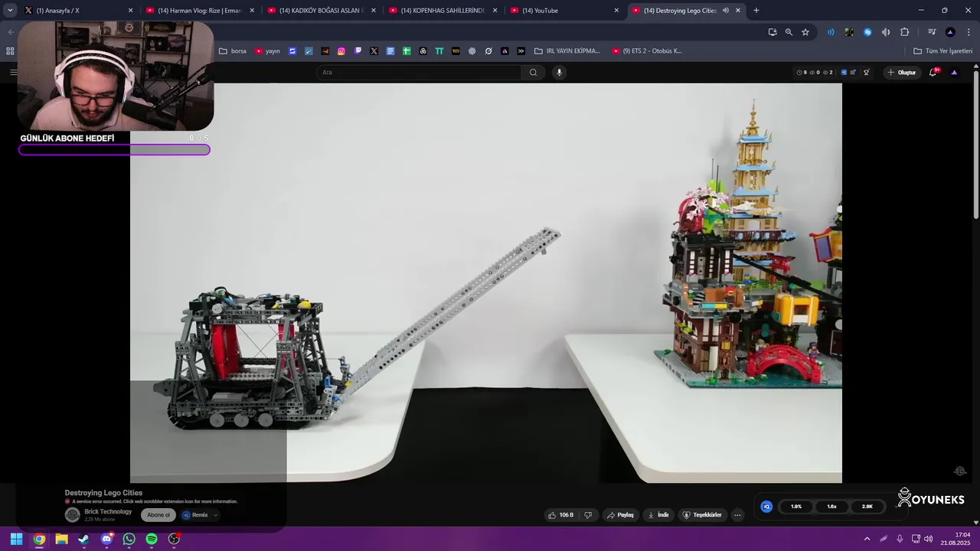Click the Oluştur create button

pyautogui.click(x=901, y=73)
